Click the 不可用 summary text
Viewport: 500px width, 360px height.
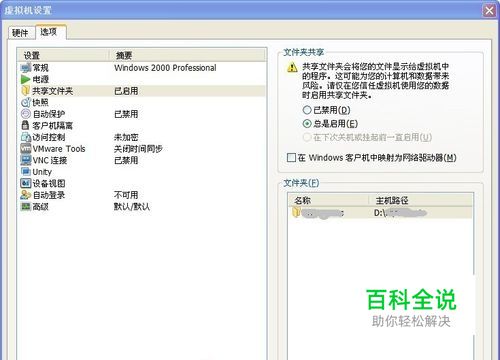(x=126, y=195)
